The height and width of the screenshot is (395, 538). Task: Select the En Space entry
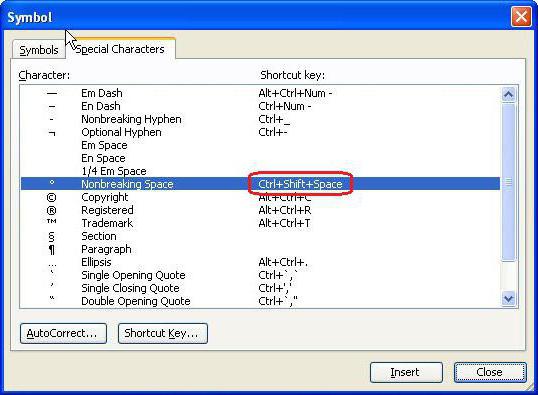click(260, 158)
